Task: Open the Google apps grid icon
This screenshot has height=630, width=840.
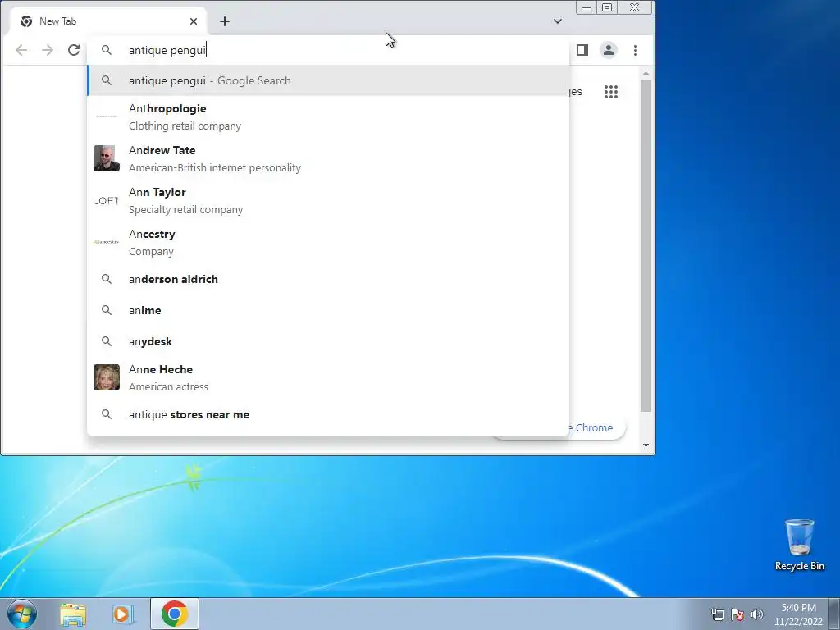Action: tap(611, 92)
